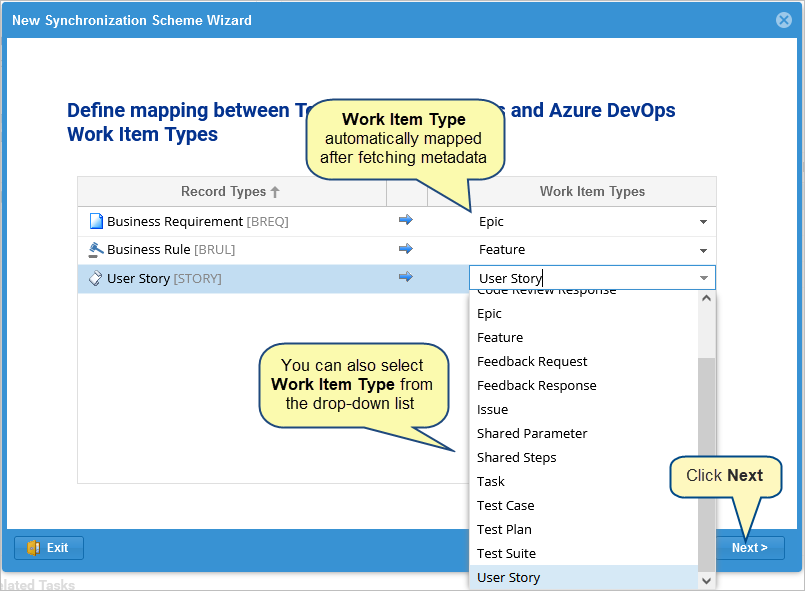Click the blue mapping arrow for Business Rule

point(405,249)
